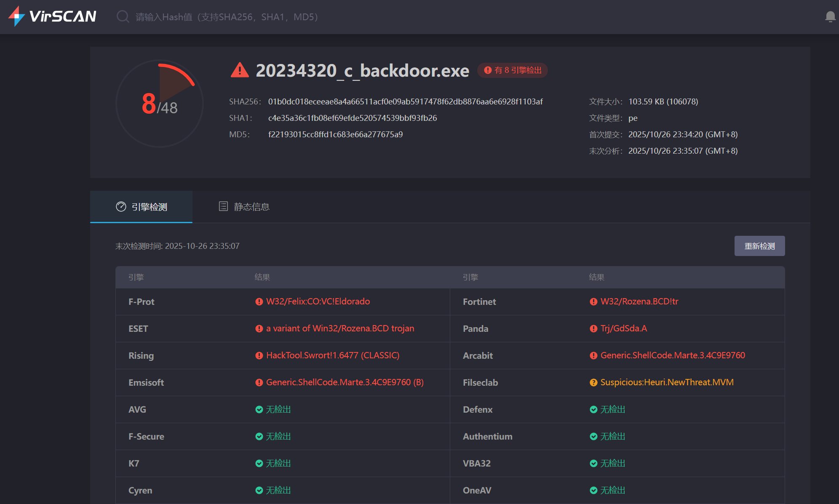Click the green check icon for OneAV
This screenshot has height=504, width=839.
(x=593, y=490)
